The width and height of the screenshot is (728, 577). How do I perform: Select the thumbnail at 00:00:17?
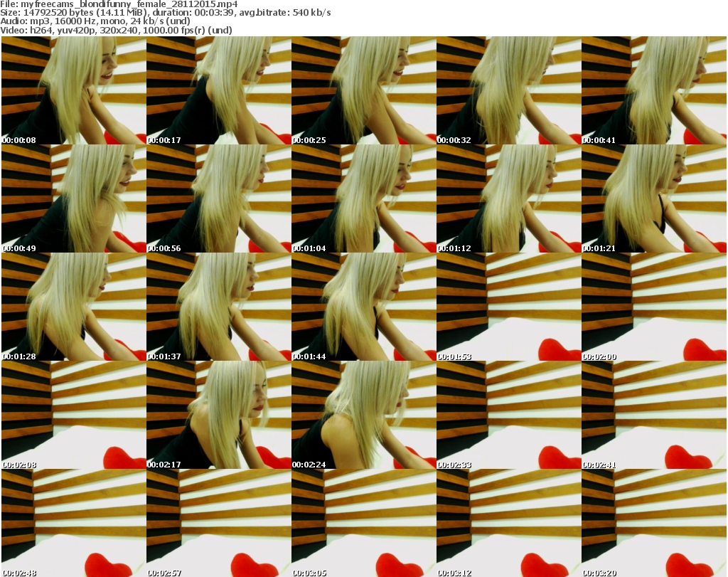coord(219,90)
